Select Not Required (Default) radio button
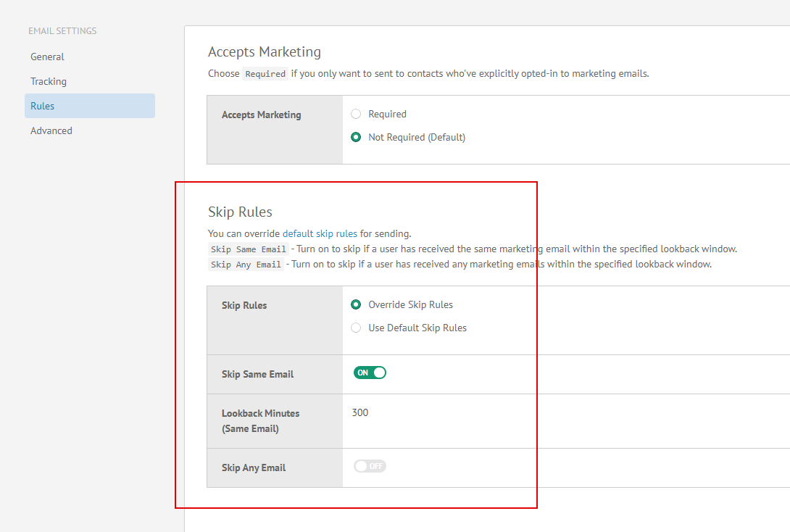The image size is (790, 532). [356, 137]
